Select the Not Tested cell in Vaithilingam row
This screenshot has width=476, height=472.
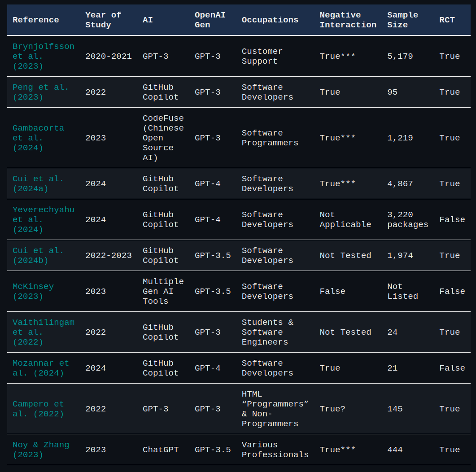345,332
